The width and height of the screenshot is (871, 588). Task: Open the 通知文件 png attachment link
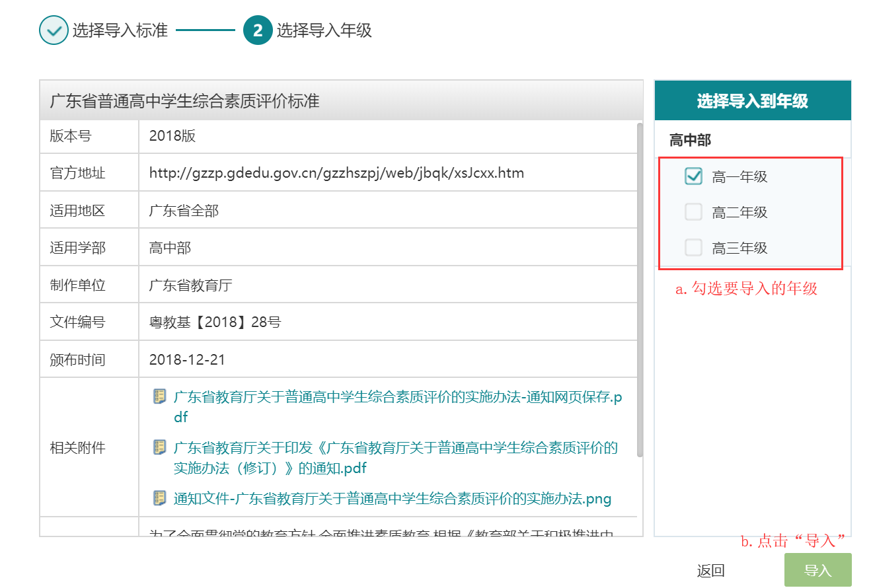[393, 498]
